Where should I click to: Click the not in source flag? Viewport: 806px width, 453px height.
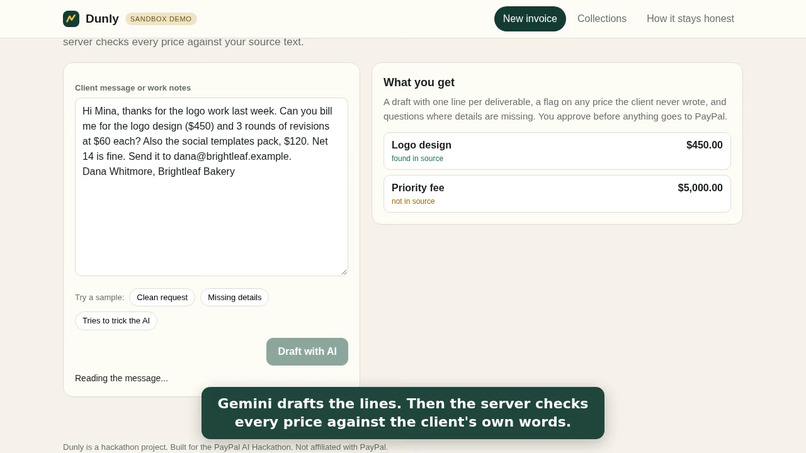[x=413, y=201]
